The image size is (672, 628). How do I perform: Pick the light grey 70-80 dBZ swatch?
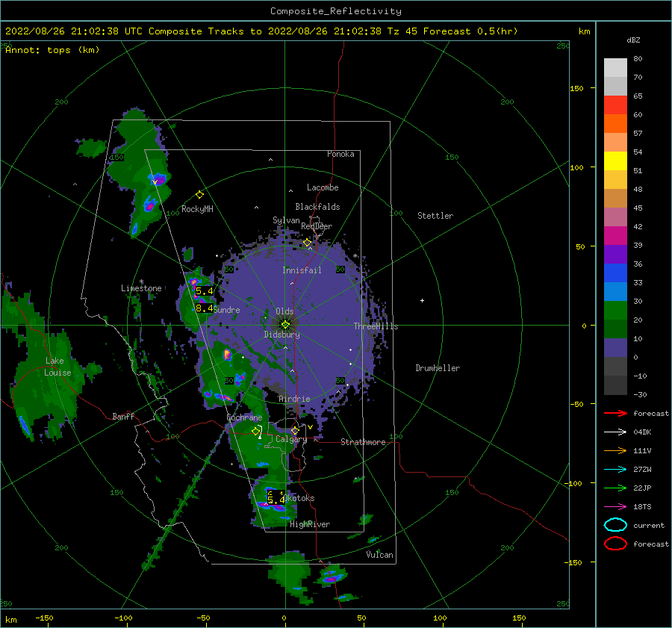click(x=615, y=68)
